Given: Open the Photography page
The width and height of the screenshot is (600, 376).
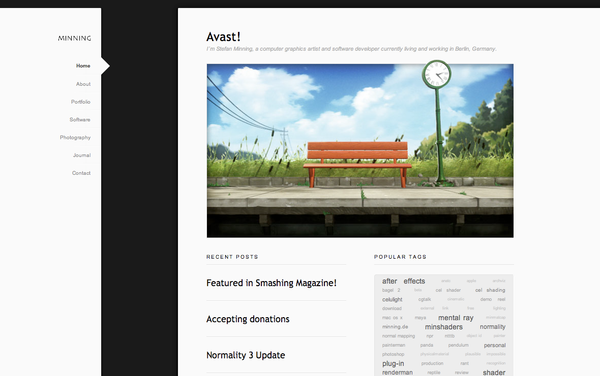Looking at the screenshot, I should click(x=75, y=137).
